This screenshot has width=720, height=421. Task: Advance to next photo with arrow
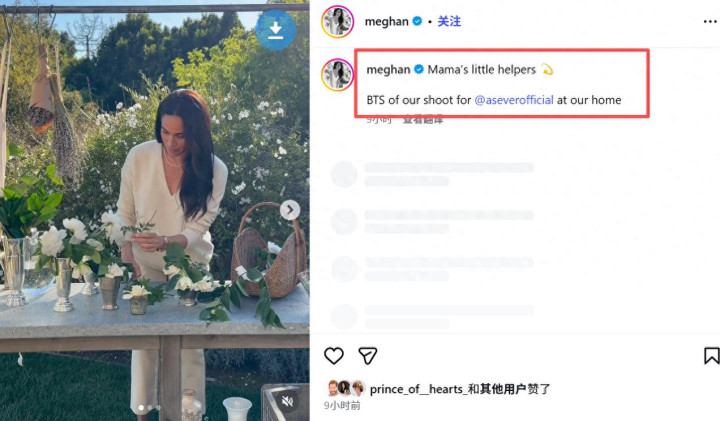(x=290, y=210)
